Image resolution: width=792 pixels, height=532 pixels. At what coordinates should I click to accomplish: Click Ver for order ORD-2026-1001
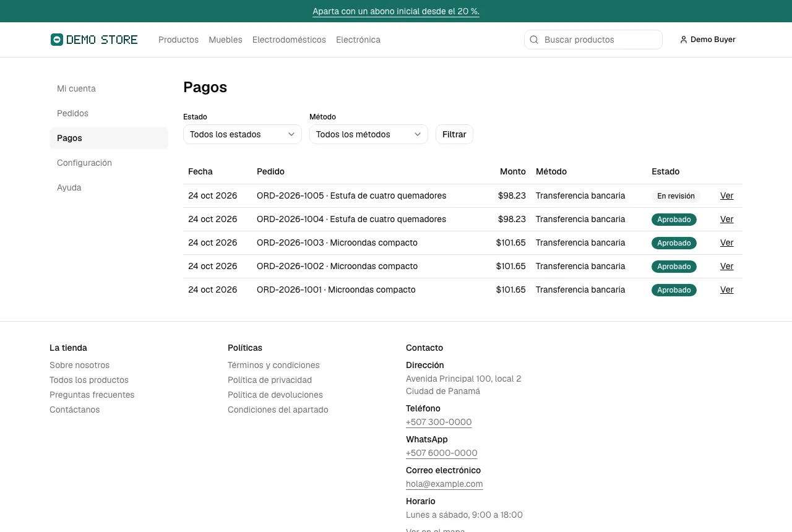pyautogui.click(x=727, y=290)
